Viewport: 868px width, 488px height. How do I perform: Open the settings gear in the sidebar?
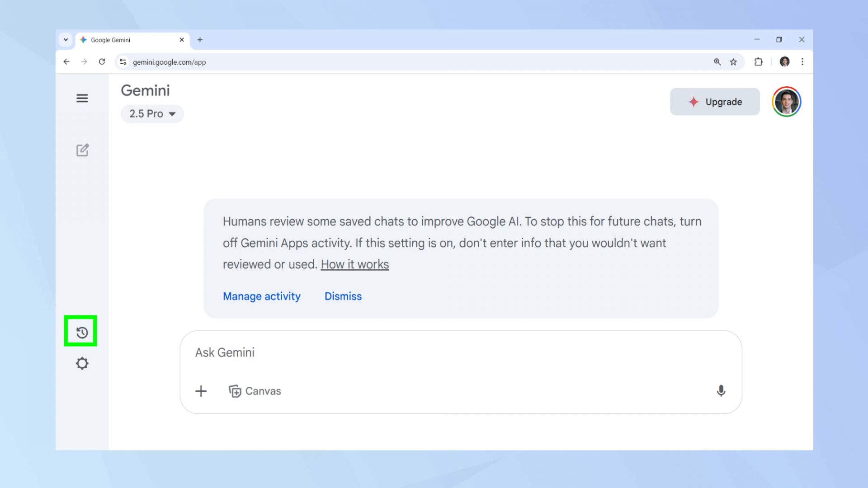click(82, 363)
